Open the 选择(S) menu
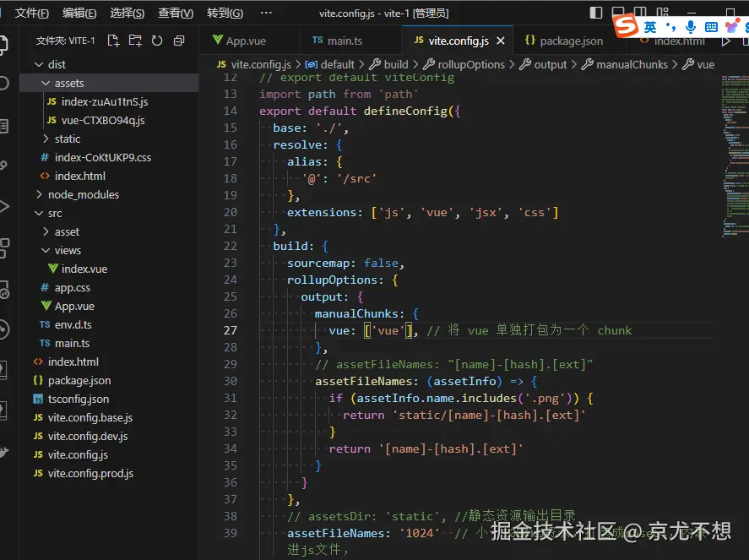The image size is (749, 560). (x=127, y=14)
